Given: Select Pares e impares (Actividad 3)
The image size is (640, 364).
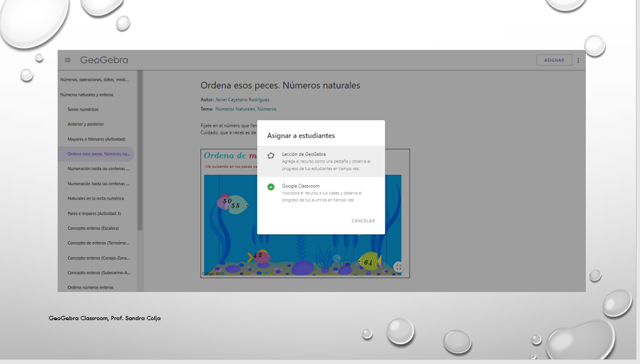Looking at the screenshot, I should tap(94, 213).
